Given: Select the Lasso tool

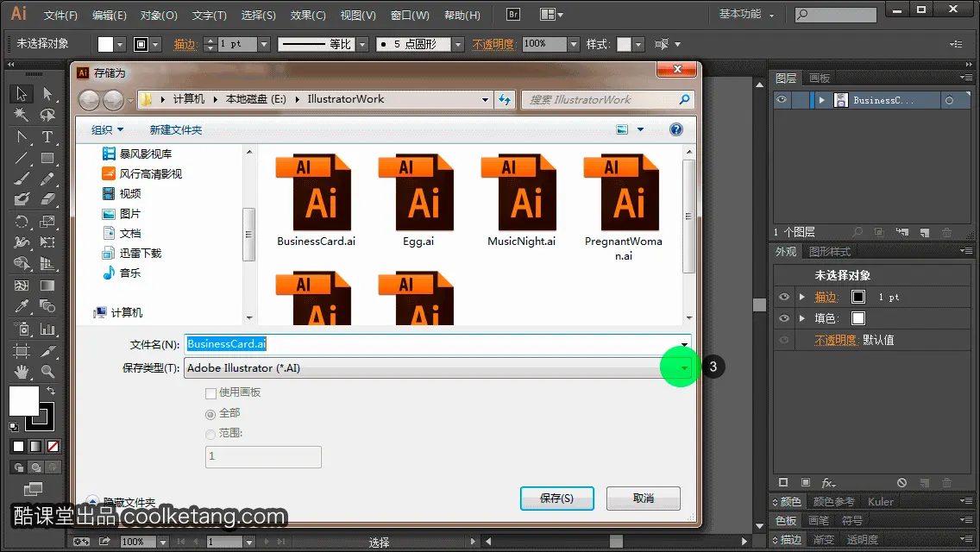Looking at the screenshot, I should (x=47, y=115).
